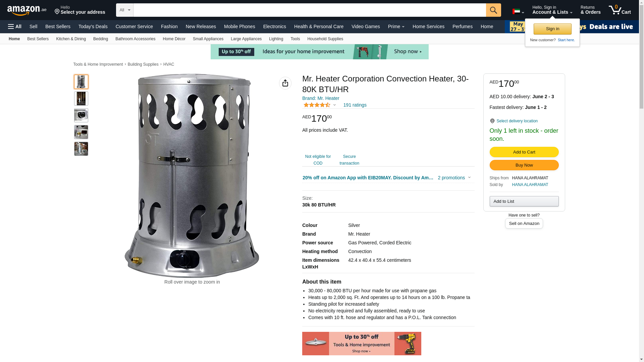
Task: Select the second product thumbnail image
Action: click(x=81, y=99)
